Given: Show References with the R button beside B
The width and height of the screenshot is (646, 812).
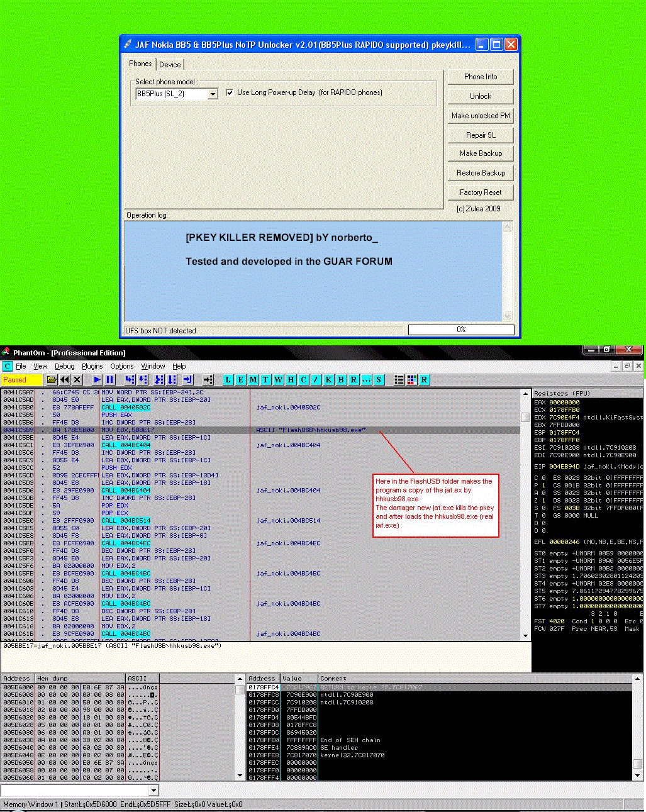Looking at the screenshot, I should point(354,380).
